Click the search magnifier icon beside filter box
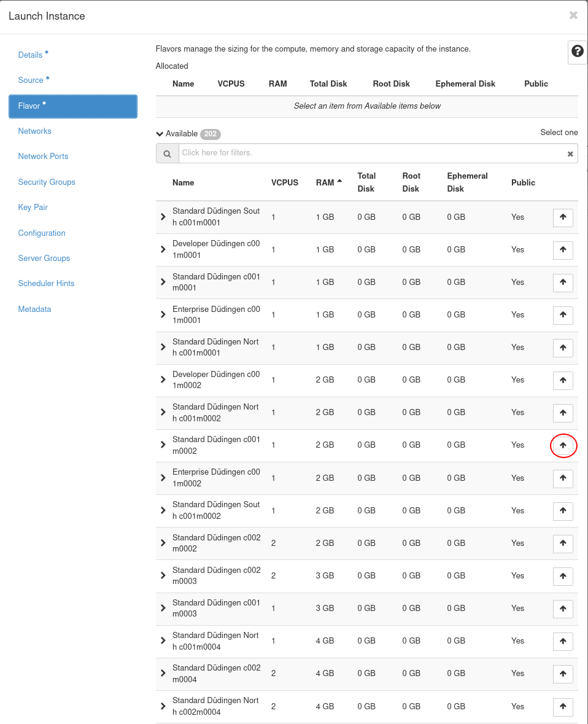 (167, 154)
